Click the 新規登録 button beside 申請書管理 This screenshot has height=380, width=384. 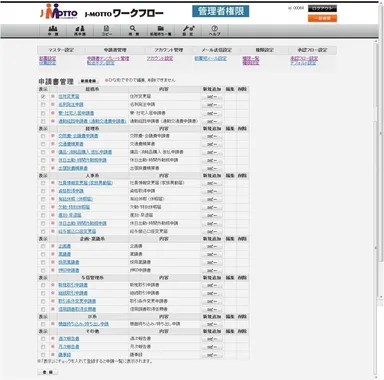point(88,81)
